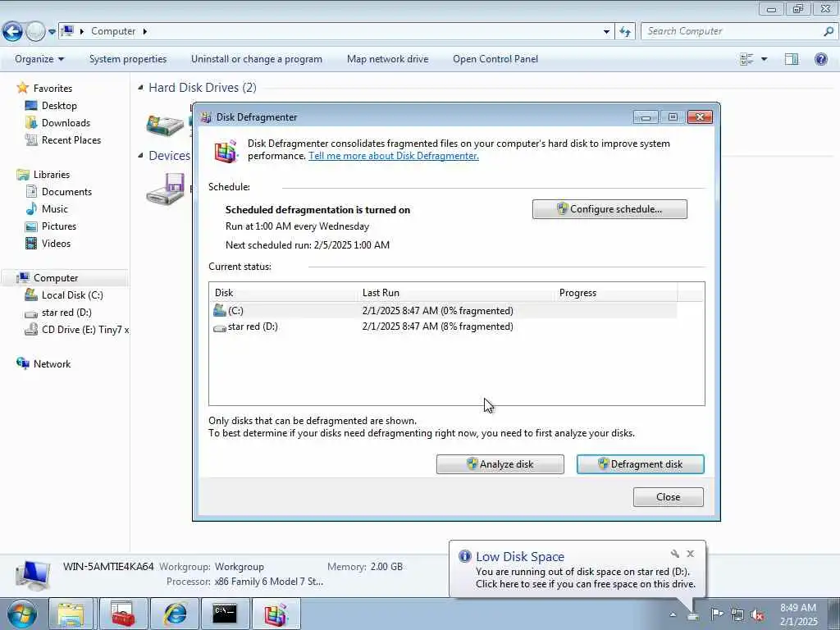Select Network in the navigation pane
Screen dimensions: 840x630
click(x=52, y=364)
